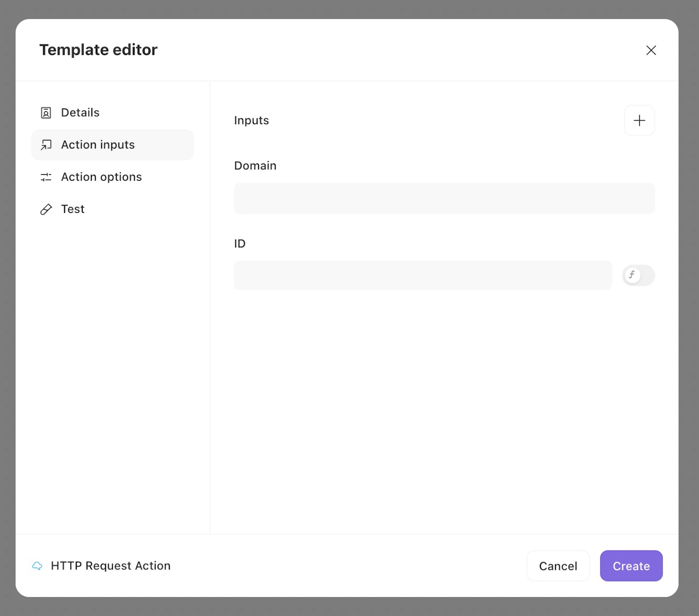
Task: Focus the Domain input field
Action: click(444, 198)
